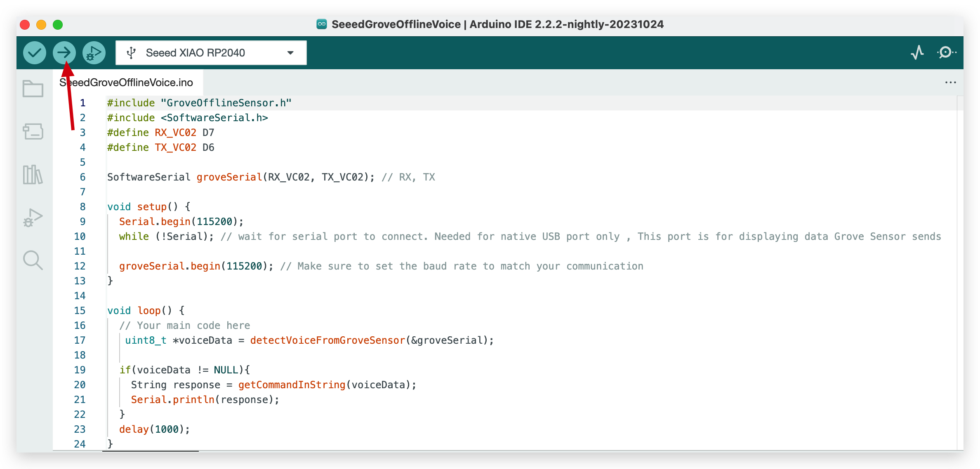This screenshot has width=980, height=469.
Task: Click the loop function name
Action: coord(149,311)
